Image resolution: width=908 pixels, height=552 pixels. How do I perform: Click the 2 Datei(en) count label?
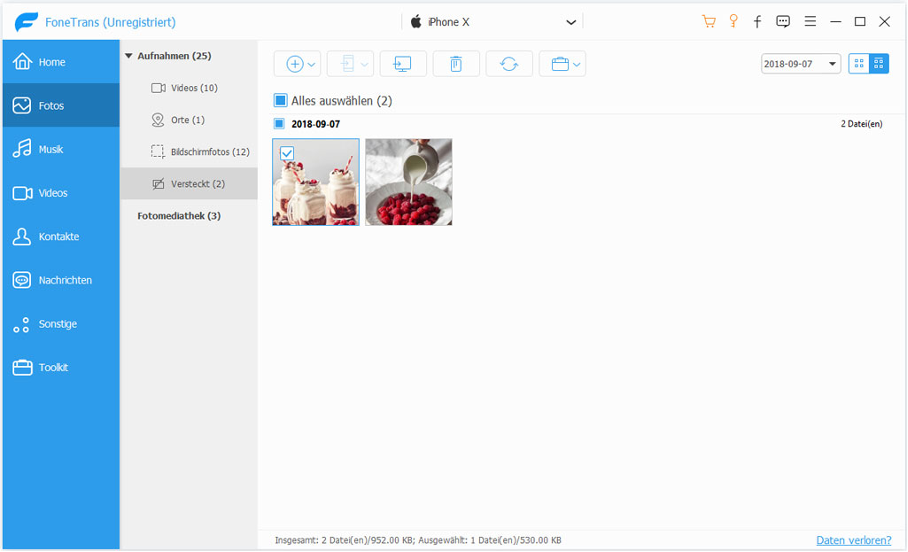tap(861, 123)
